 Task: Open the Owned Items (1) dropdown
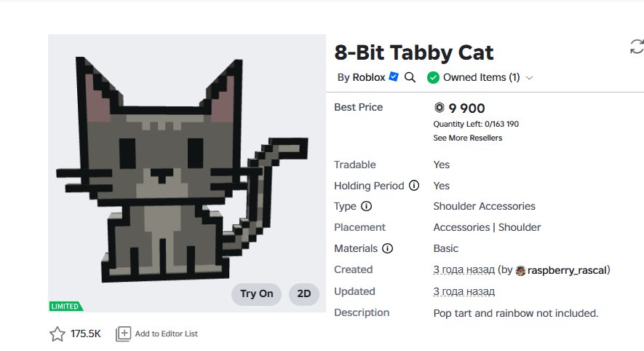click(x=480, y=77)
